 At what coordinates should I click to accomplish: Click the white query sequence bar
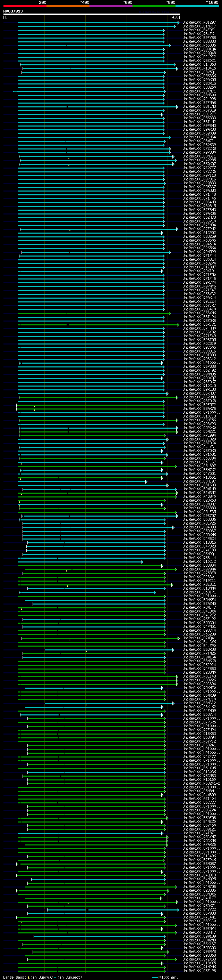click(x=92, y=15)
